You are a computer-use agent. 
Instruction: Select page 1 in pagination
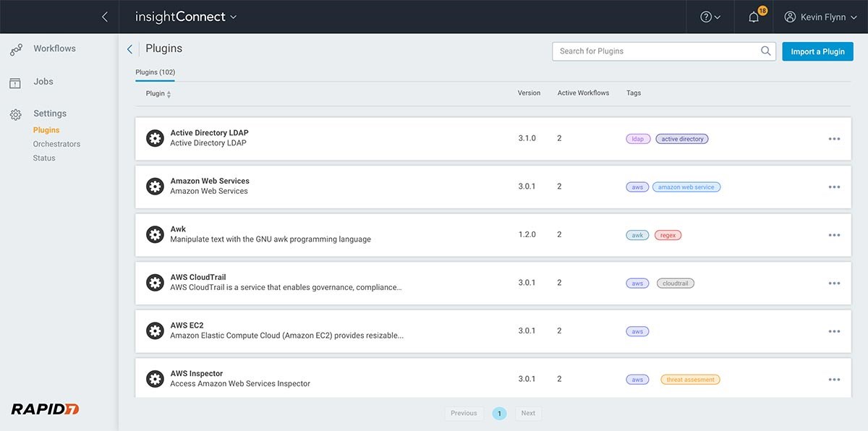(x=499, y=414)
